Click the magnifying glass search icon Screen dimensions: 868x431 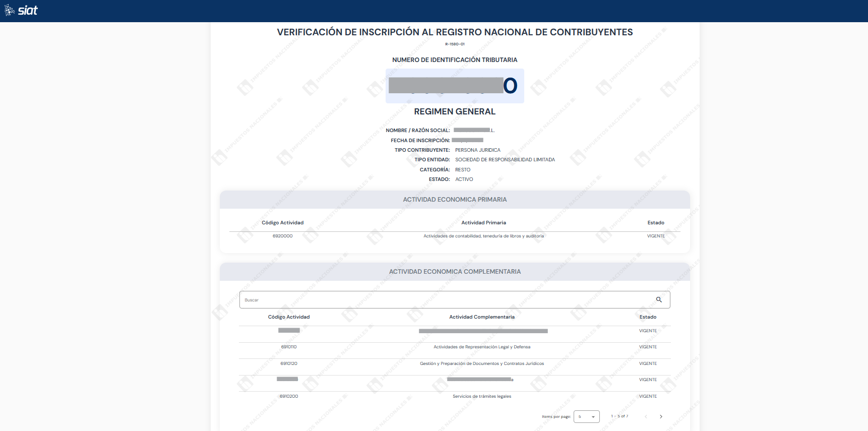point(658,299)
